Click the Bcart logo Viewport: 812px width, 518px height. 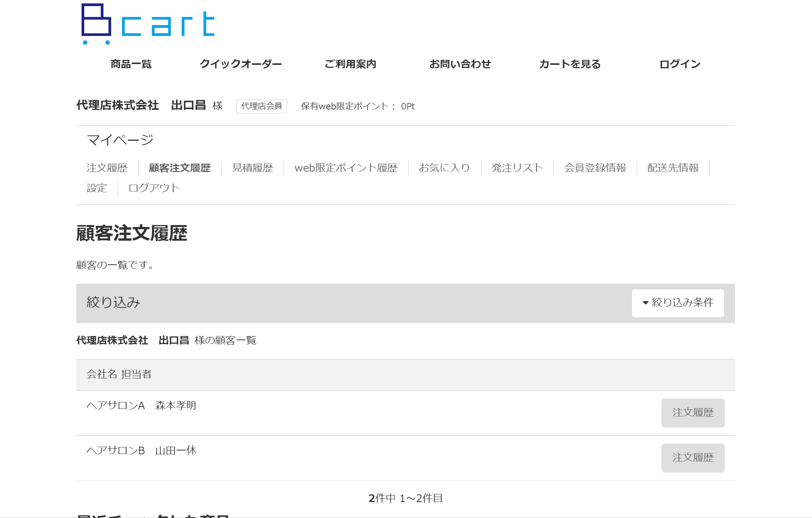coord(148,24)
